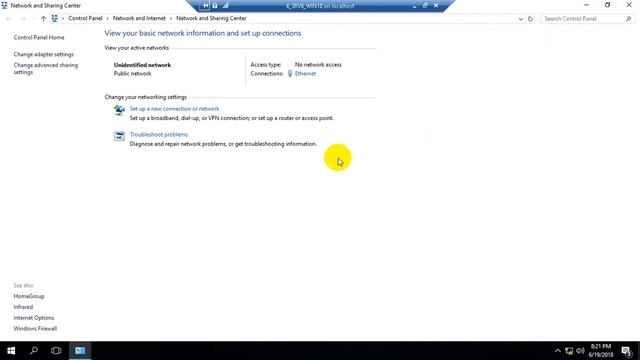The width and height of the screenshot is (640, 360).
Task: Click the search magnifier in search box
Action: (628, 19)
